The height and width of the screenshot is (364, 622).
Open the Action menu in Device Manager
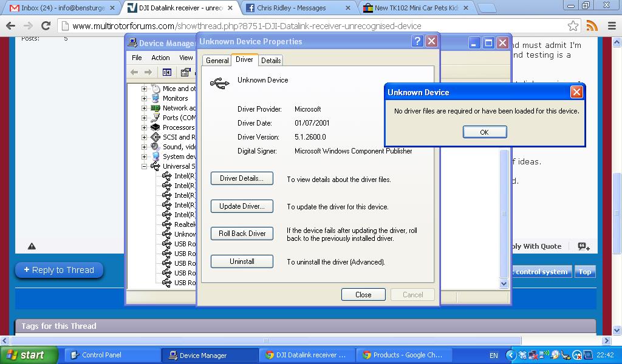click(x=160, y=58)
